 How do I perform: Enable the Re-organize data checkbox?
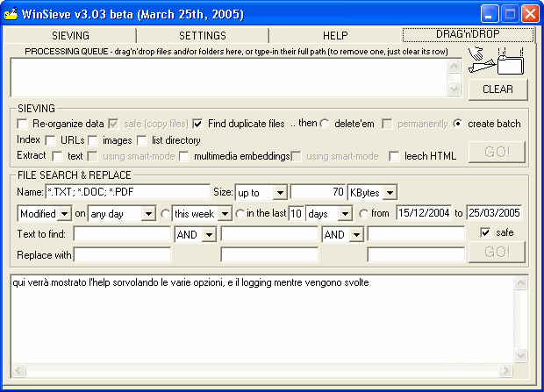[24, 124]
